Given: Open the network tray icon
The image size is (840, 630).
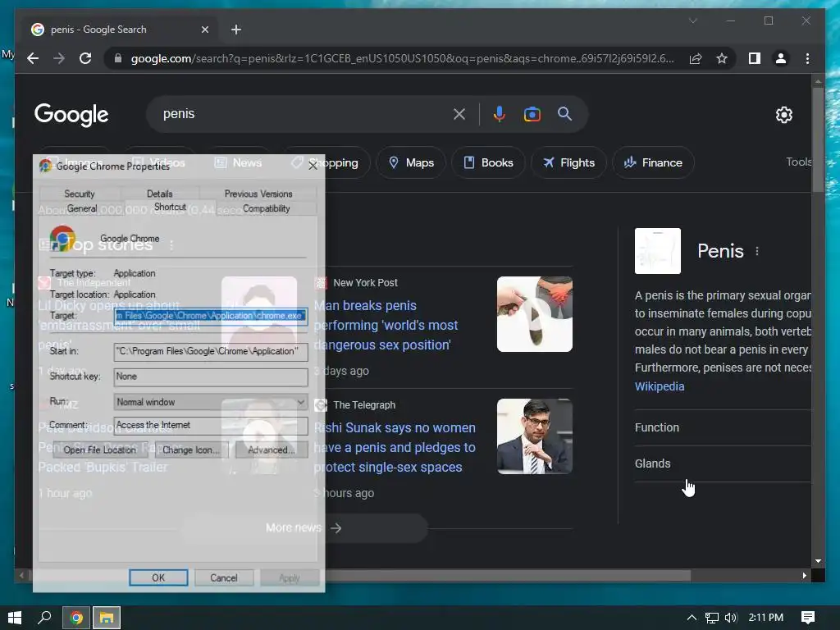Looking at the screenshot, I should pyautogui.click(x=711, y=618).
